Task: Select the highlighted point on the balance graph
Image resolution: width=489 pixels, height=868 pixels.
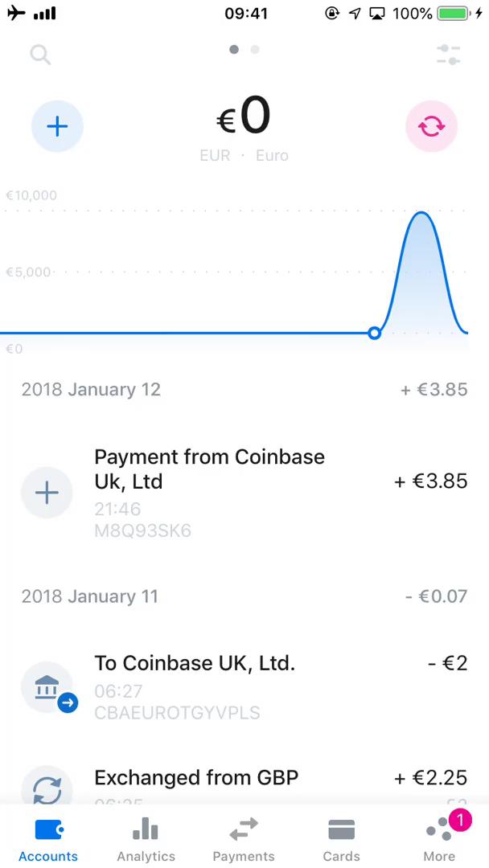Action: (x=374, y=333)
